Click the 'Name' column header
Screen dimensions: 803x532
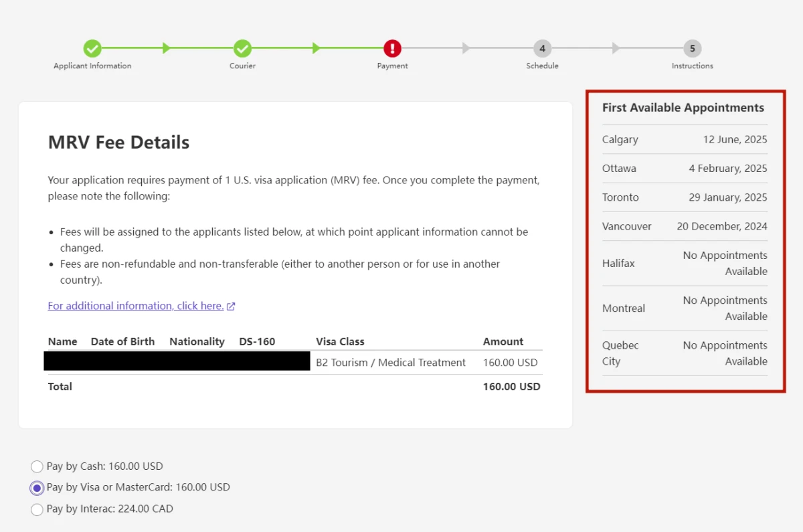63,341
